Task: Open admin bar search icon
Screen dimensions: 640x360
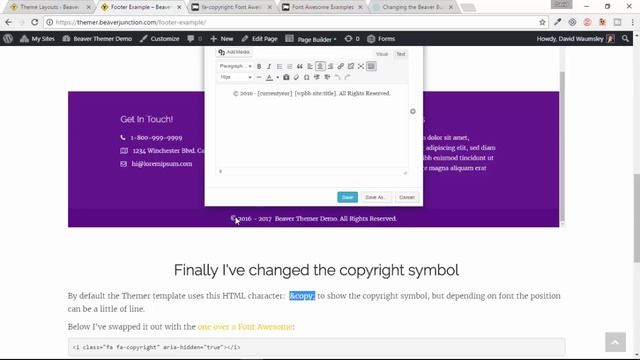Action: pos(625,39)
